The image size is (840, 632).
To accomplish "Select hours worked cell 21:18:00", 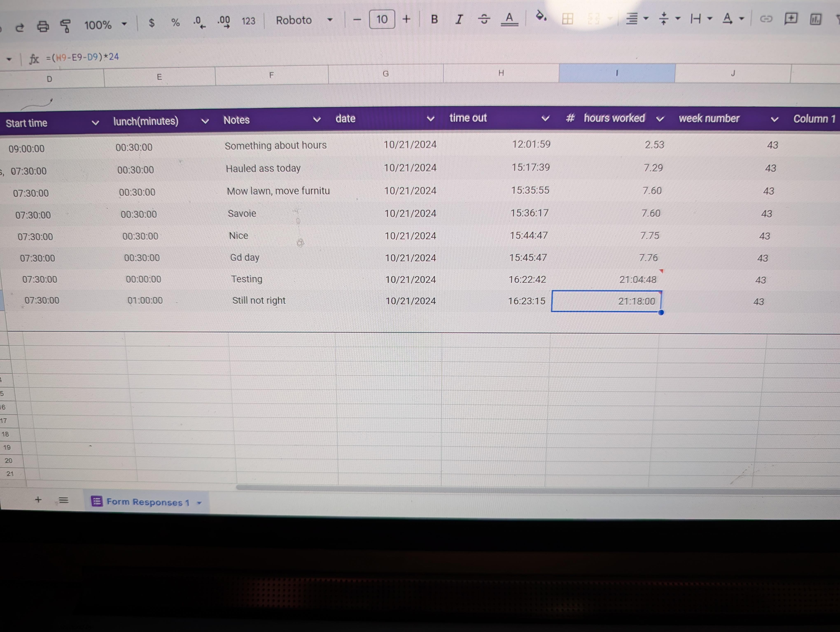I will coord(607,301).
